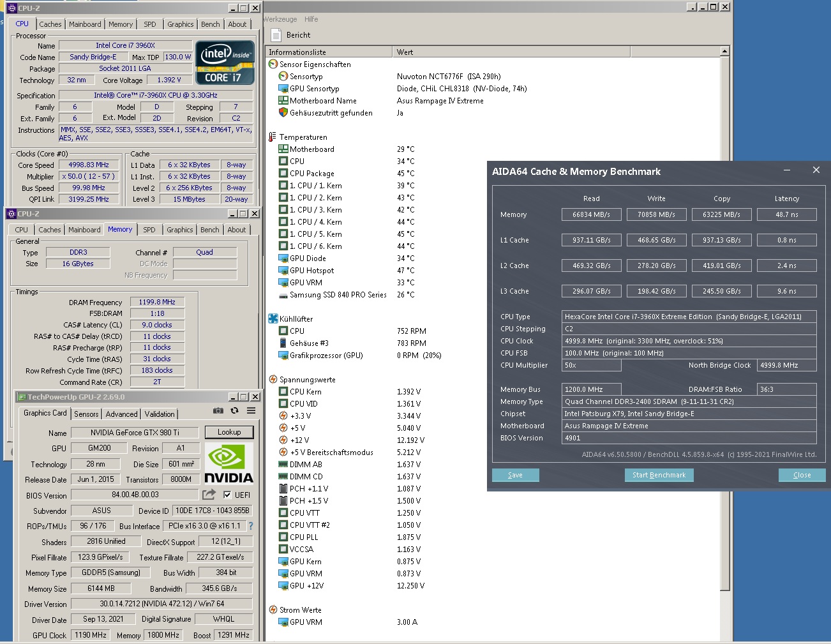This screenshot has height=644, width=831.
Task: Click the Start Benchmark button
Action: coord(659,475)
